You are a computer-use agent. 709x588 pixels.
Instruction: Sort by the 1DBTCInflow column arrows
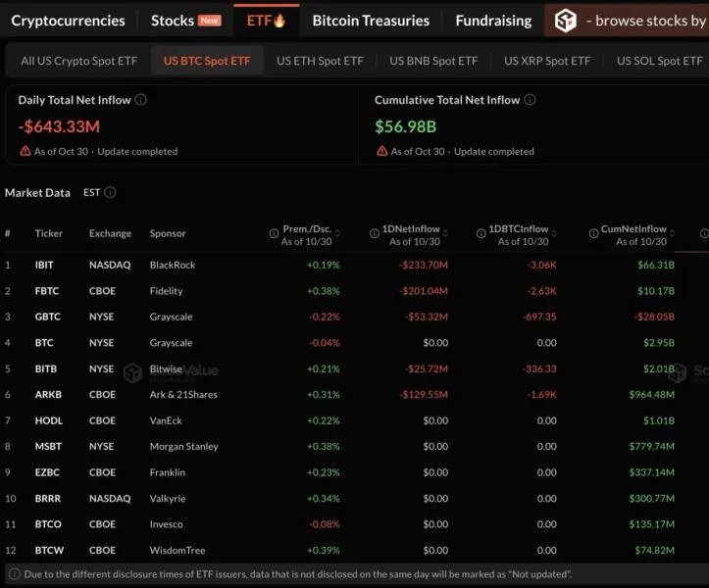[554, 233]
